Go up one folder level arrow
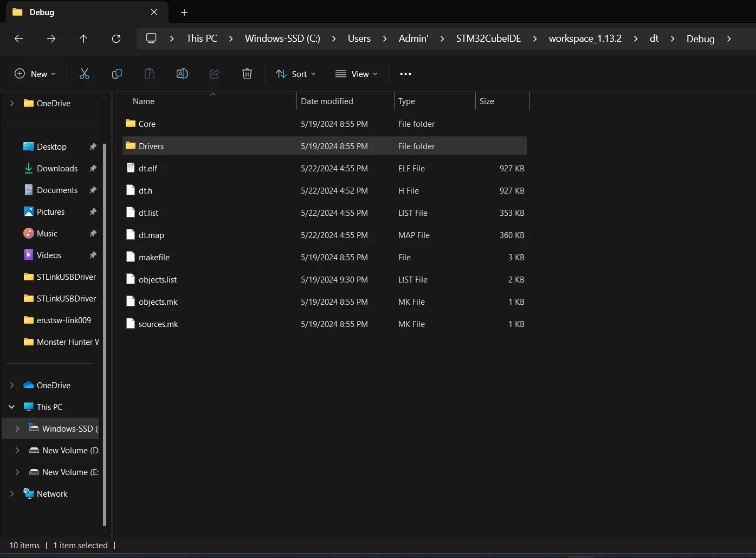 [83, 39]
